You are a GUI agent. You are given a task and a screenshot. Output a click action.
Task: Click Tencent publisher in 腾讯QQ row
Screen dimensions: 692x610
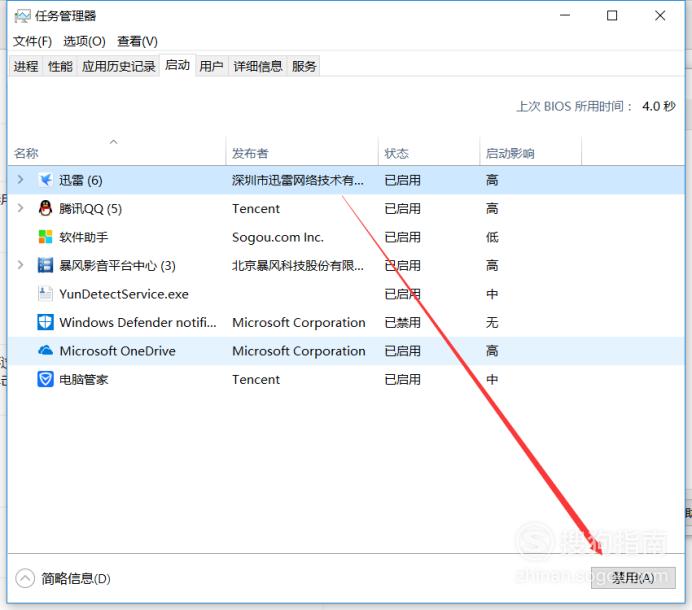pyautogui.click(x=256, y=208)
